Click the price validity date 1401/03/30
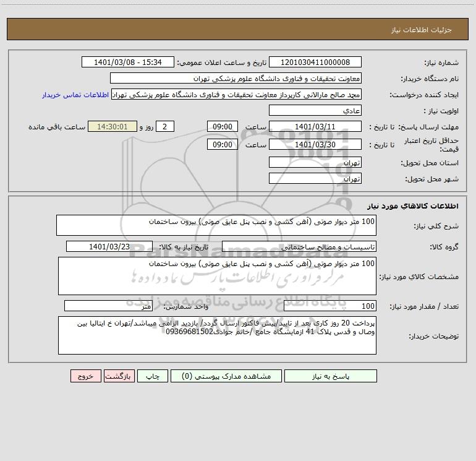The image size is (476, 461). (x=315, y=144)
